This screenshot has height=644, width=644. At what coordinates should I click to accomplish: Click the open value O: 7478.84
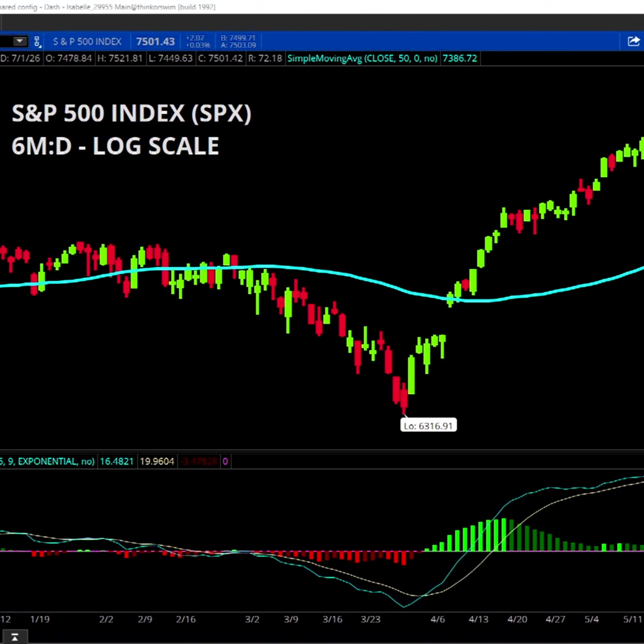coord(69,58)
